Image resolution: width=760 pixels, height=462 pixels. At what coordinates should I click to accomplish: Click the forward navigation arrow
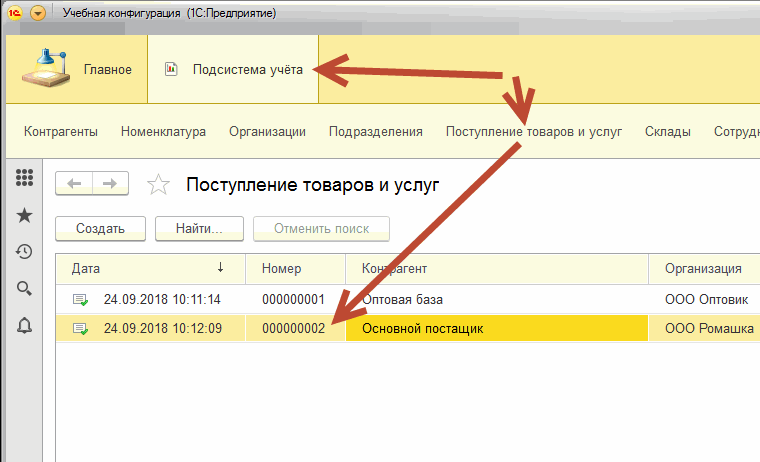110,183
